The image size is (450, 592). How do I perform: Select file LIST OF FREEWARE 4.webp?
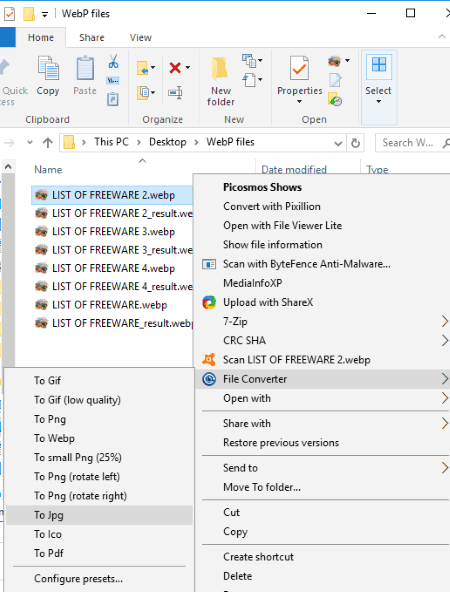coord(113,268)
